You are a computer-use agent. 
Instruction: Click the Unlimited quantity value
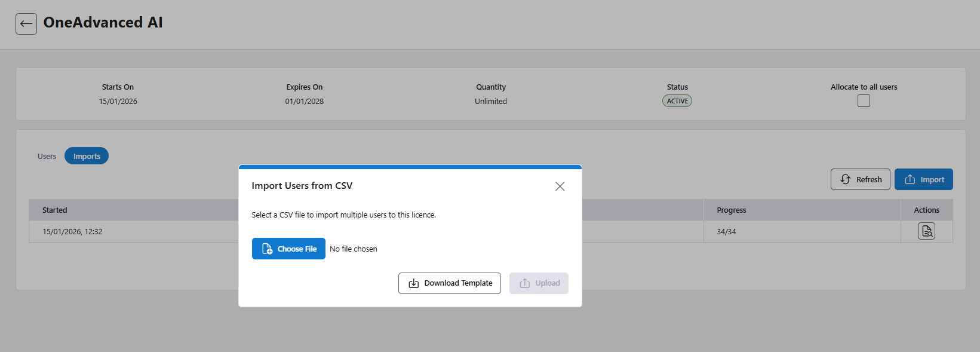click(x=491, y=101)
